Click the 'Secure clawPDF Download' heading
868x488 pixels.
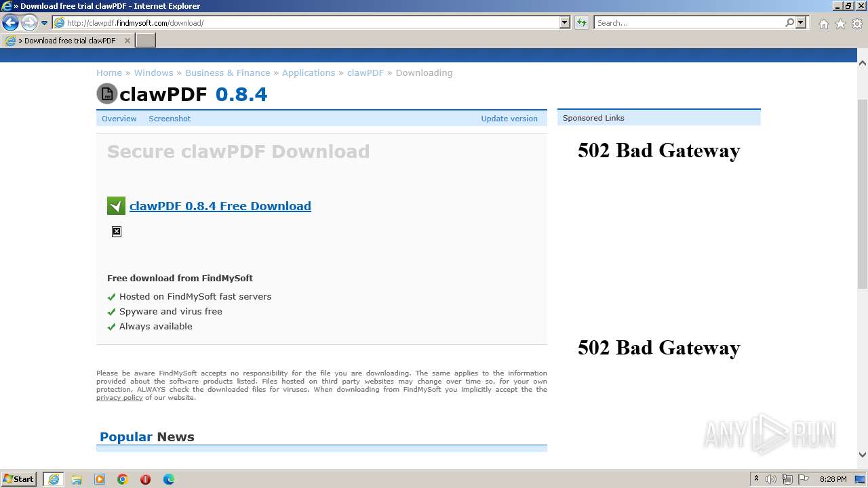coord(238,151)
